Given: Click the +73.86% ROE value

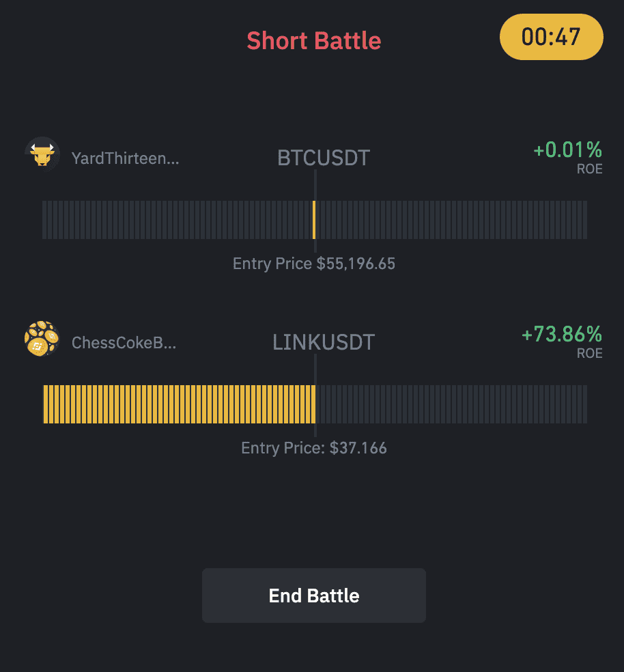Looking at the screenshot, I should click(561, 334).
